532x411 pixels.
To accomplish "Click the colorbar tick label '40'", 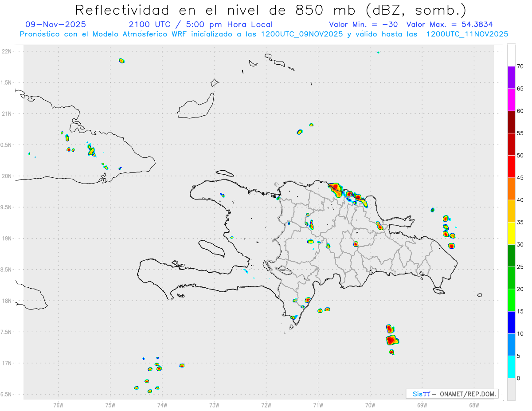I will 520,200.
